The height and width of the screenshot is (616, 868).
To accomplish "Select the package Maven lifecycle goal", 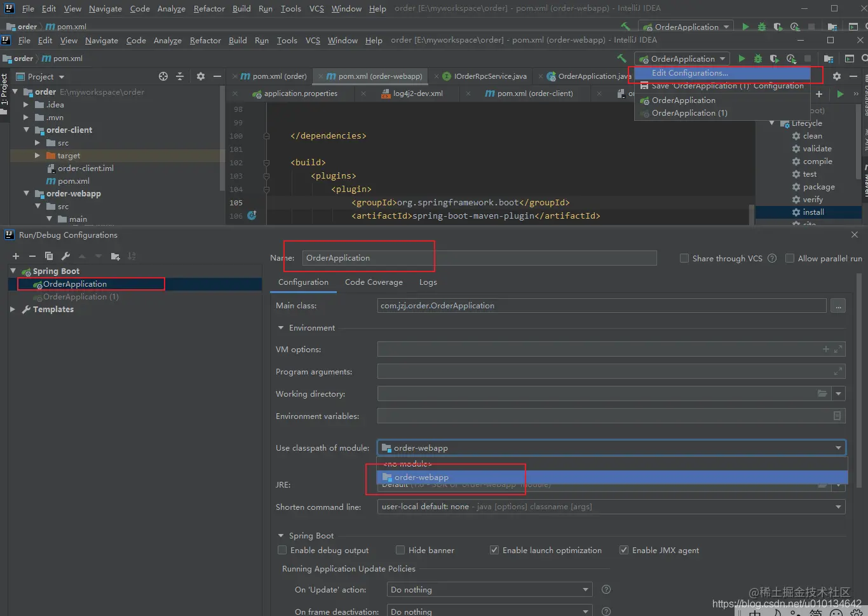I will pyautogui.click(x=818, y=187).
